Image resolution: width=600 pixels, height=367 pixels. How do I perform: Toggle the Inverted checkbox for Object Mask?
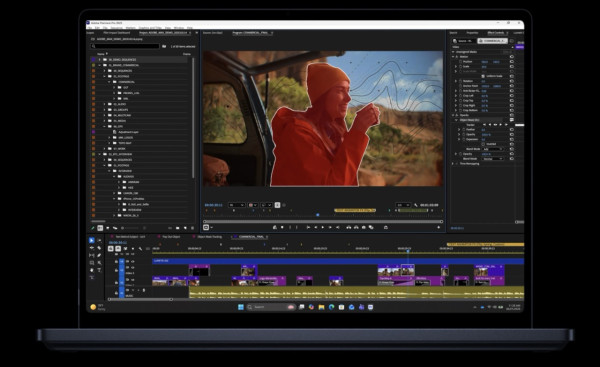[483, 144]
